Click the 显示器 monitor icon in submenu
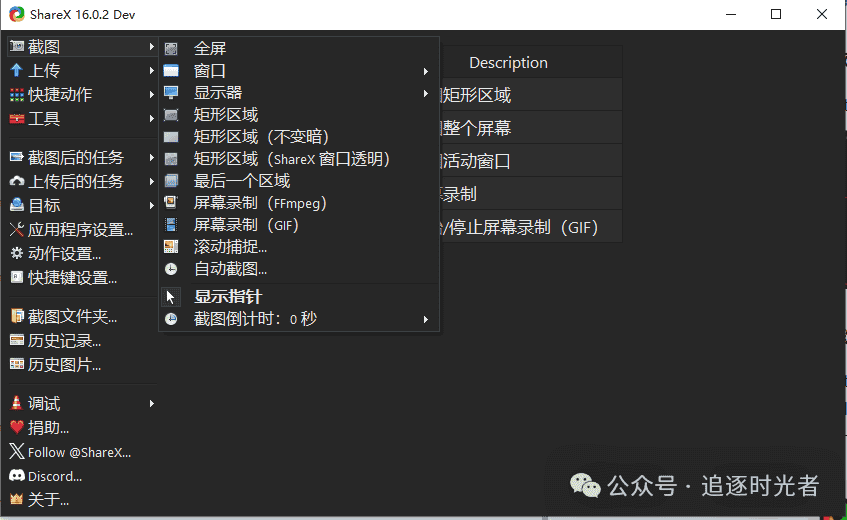Viewport: 847px width, 520px height. 171,93
